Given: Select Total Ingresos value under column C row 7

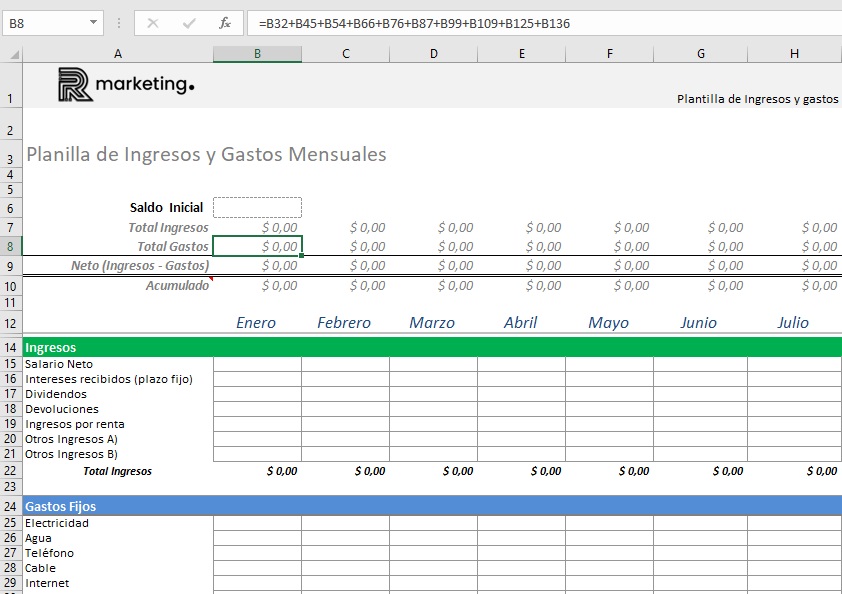Looking at the screenshot, I should (345, 227).
